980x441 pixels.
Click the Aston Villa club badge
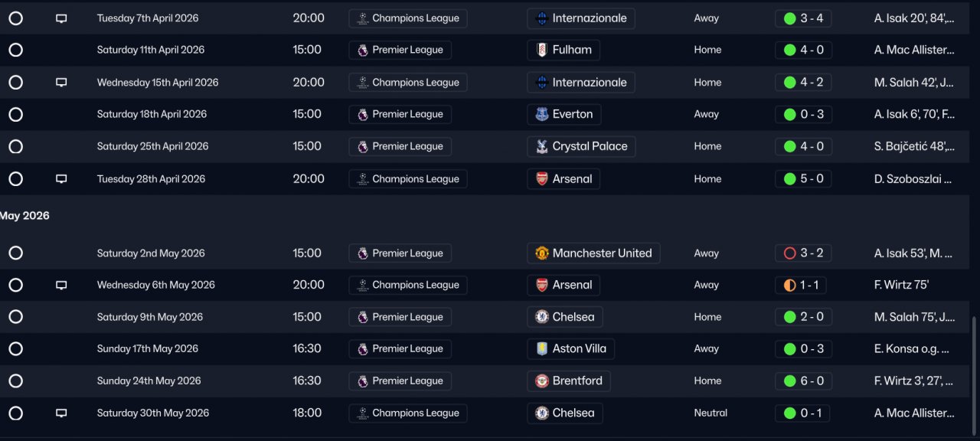(541, 349)
